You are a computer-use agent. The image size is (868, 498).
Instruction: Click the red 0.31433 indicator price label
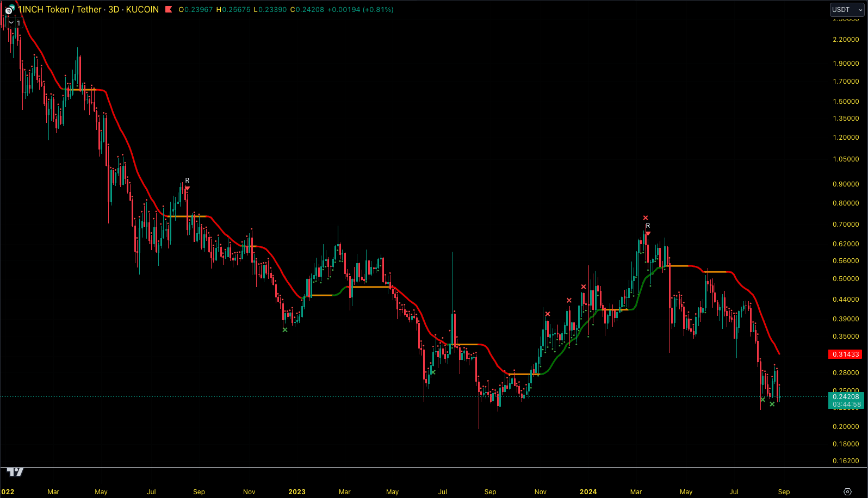(846, 354)
